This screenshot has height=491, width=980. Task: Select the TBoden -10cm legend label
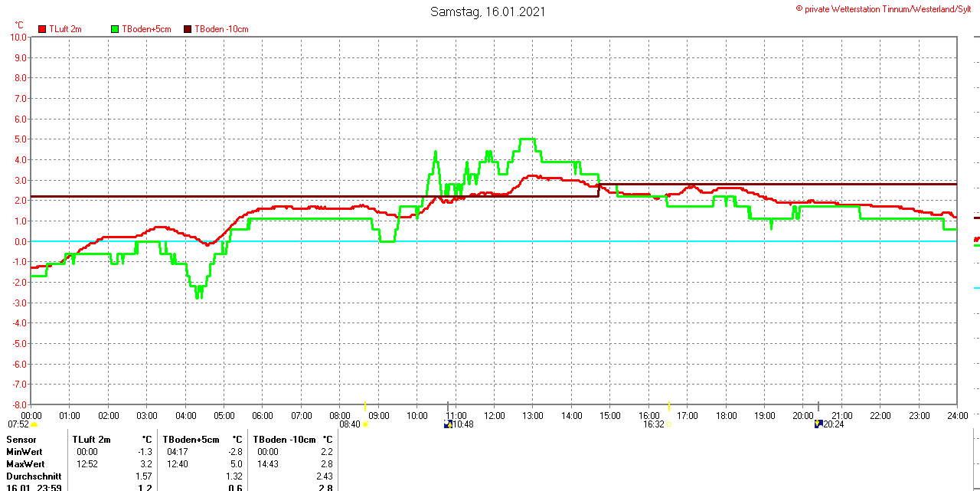pos(221,29)
